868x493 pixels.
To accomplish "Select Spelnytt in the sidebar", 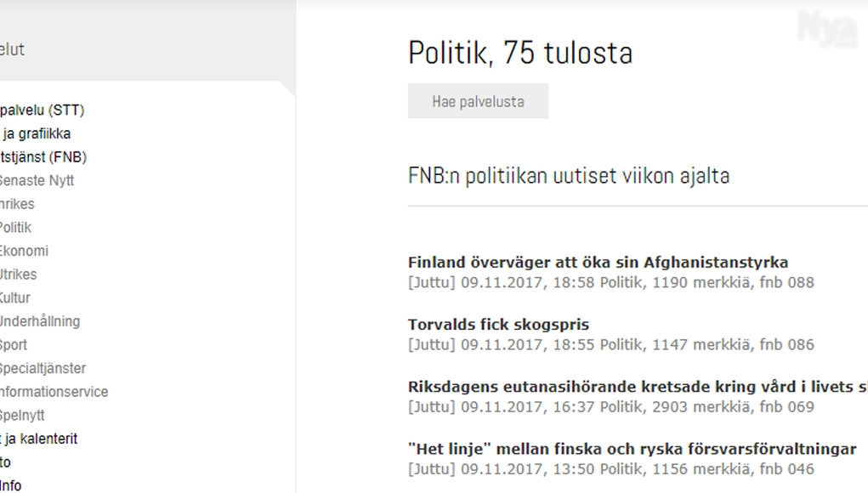I will 22,415.
